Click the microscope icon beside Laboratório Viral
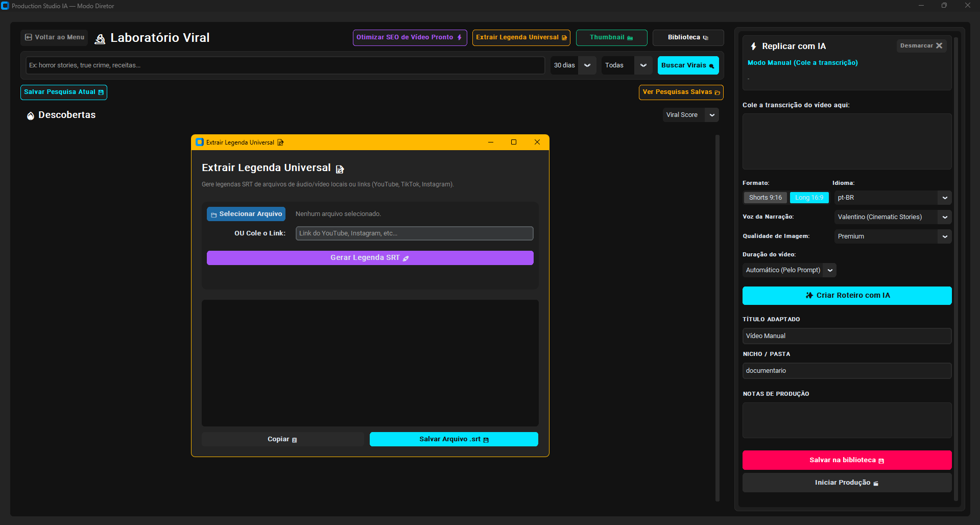Screen dimensions: 980x525 point(100,39)
